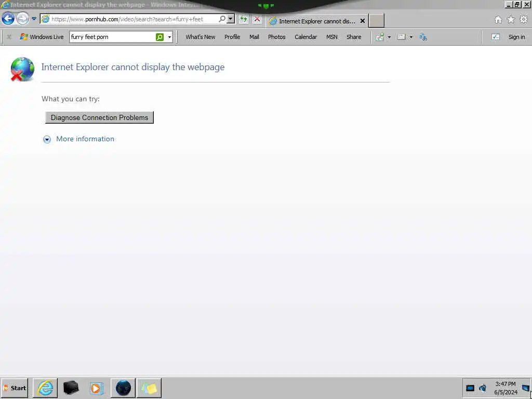The width and height of the screenshot is (532, 399).
Task: Expand the More information arrow
Action: [x=47, y=139]
